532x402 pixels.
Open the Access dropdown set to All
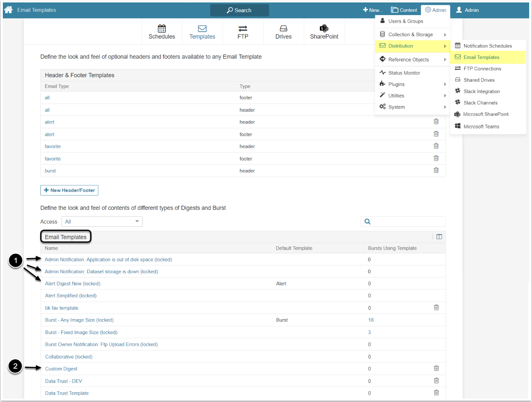pos(102,222)
